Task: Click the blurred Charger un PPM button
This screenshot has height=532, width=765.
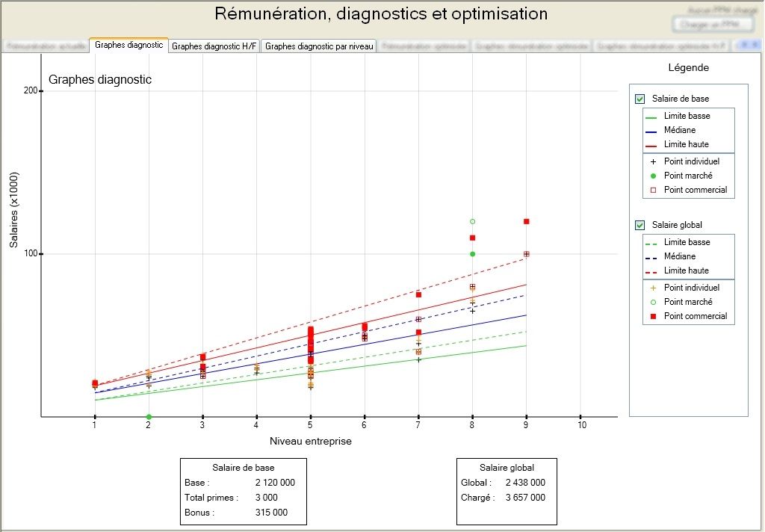Action: [713, 24]
